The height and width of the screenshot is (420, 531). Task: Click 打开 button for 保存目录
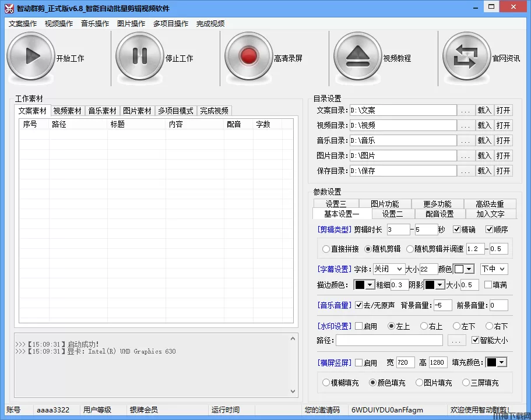tap(503, 171)
